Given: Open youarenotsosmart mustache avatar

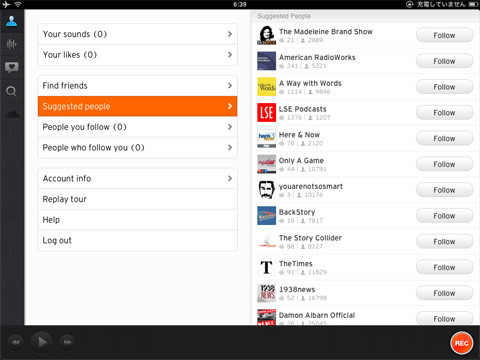Looking at the screenshot, I should pyautogui.click(x=266, y=190).
